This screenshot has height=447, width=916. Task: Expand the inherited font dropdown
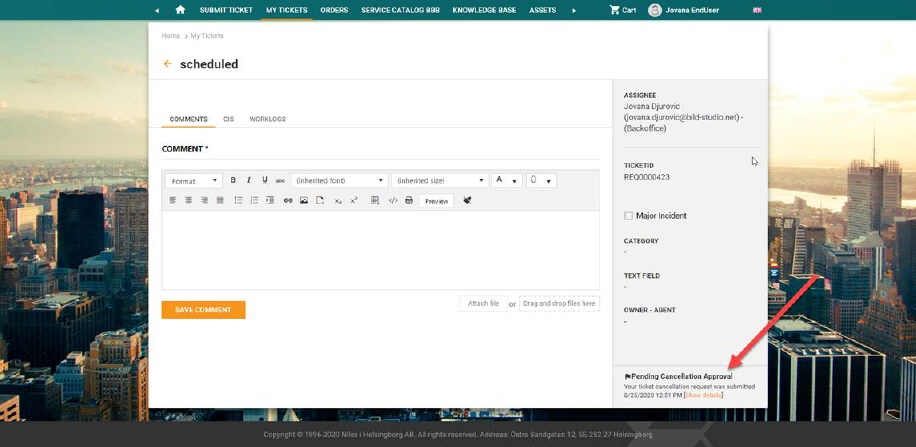(x=340, y=181)
